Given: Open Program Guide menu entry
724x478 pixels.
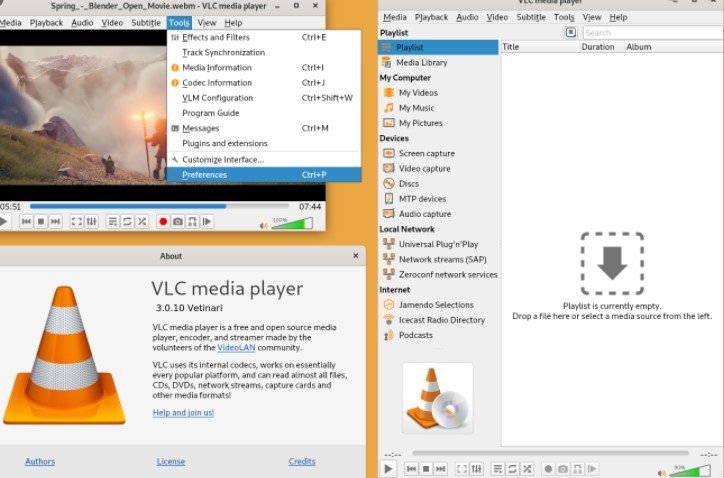Looking at the screenshot, I should [264, 113].
